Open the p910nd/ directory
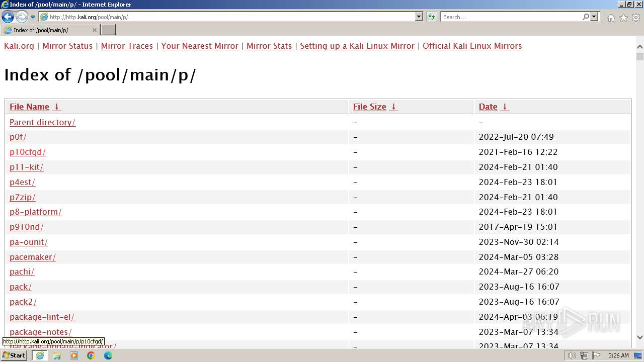Screen dimensions: 644x362 (x=27, y=227)
